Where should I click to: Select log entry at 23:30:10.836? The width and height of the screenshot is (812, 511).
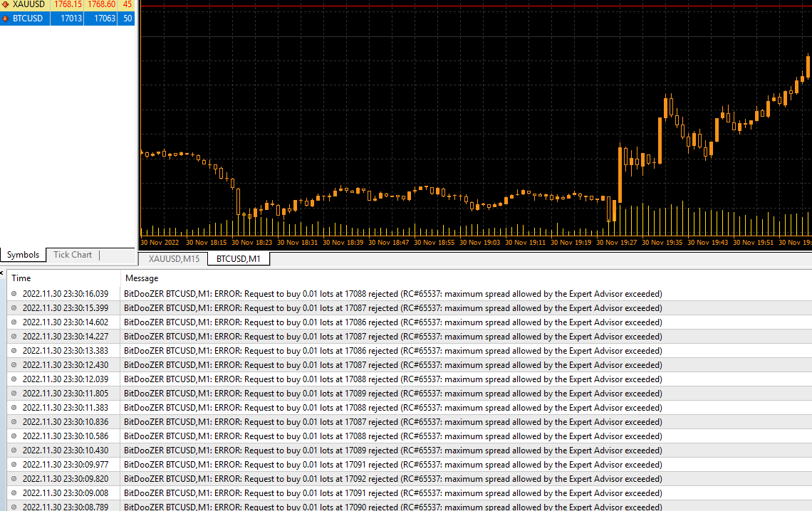409,422
